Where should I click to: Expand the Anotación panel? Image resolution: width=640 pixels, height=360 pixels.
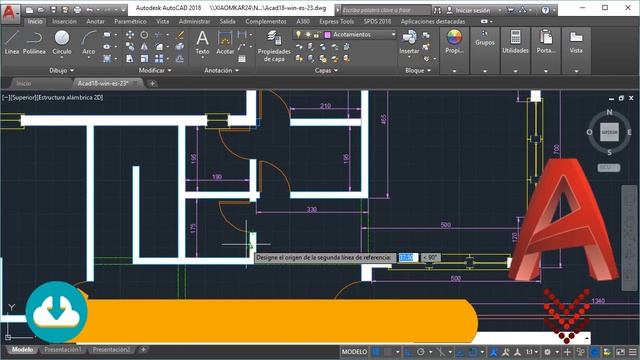tap(222, 70)
